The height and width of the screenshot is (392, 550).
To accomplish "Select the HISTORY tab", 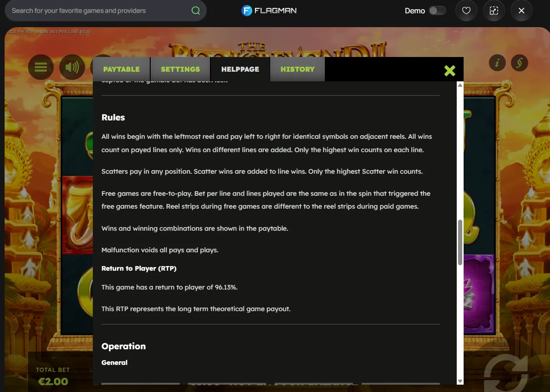I will tap(297, 69).
